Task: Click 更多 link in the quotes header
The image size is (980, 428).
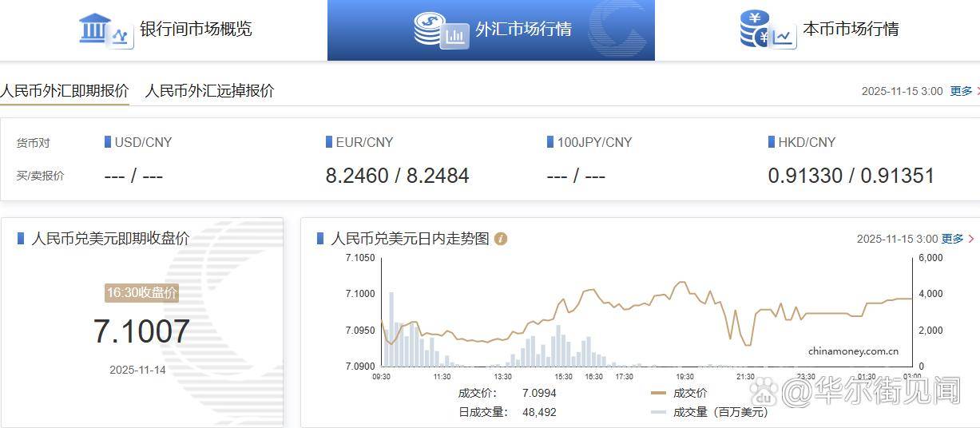Action: tap(961, 91)
